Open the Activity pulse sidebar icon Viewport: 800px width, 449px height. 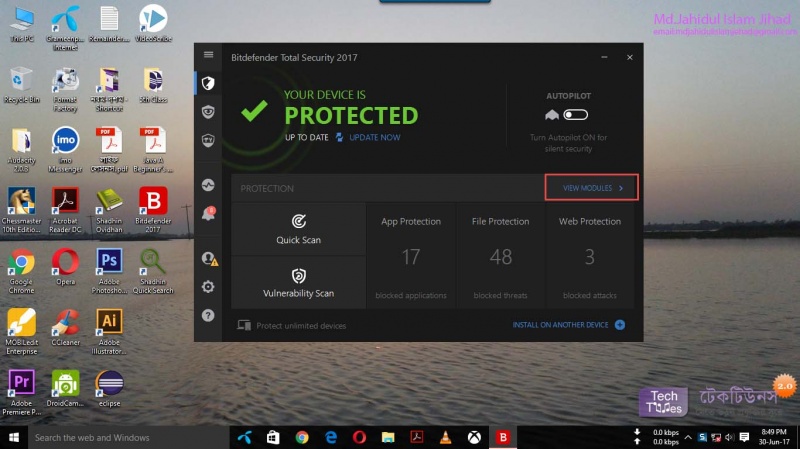coord(208,185)
